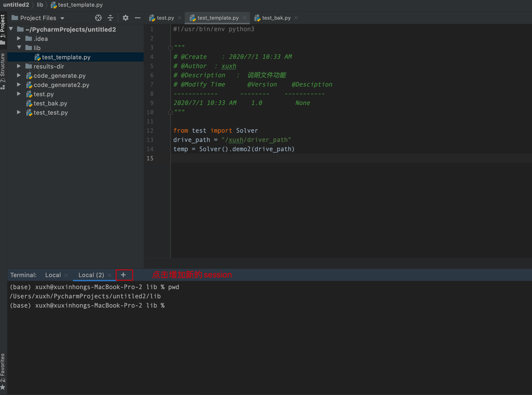
Task: Close the test.py editor tab
Action: click(180, 18)
